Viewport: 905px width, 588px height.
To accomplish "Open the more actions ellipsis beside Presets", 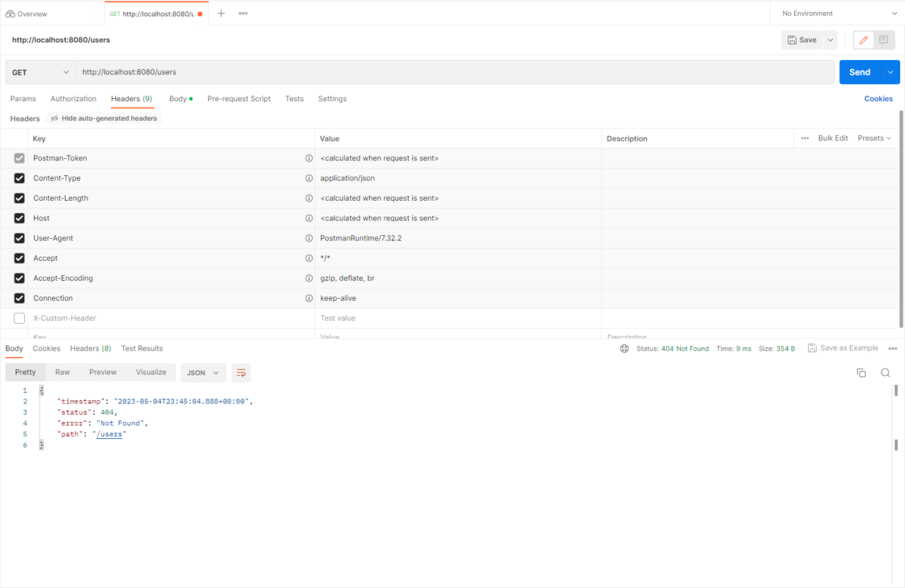I will coord(804,138).
